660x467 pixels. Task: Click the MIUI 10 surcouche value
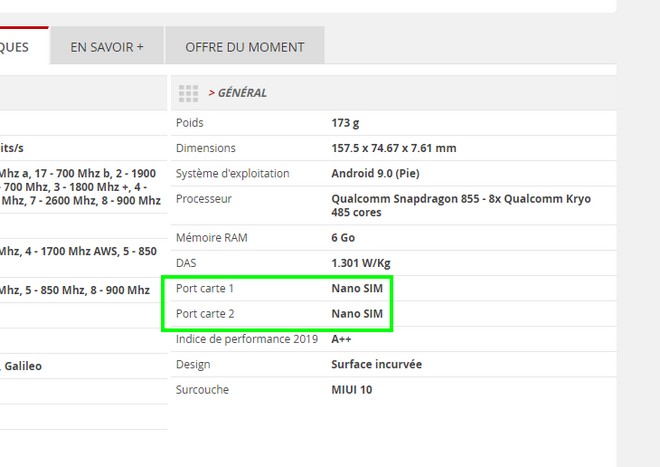coord(351,389)
